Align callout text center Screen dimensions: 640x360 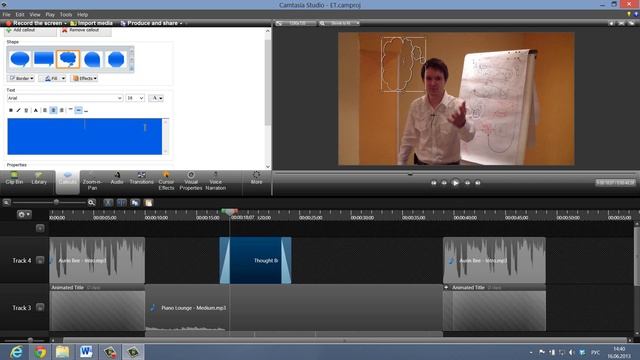[x=53, y=110]
